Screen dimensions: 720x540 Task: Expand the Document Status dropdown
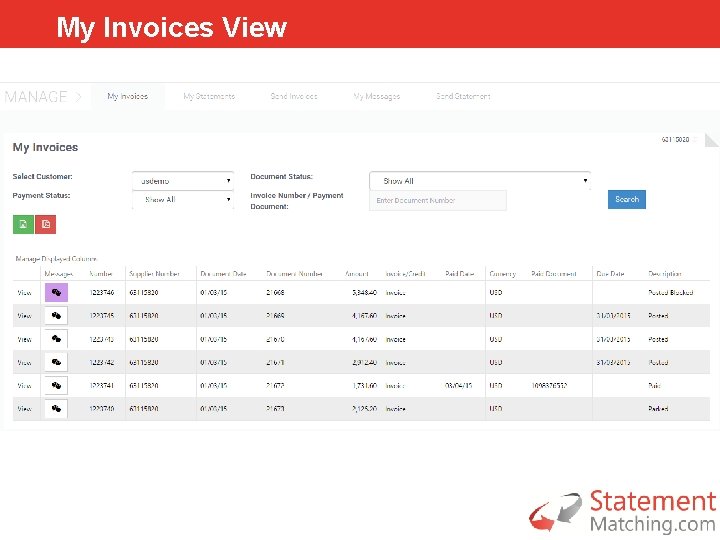pos(480,181)
